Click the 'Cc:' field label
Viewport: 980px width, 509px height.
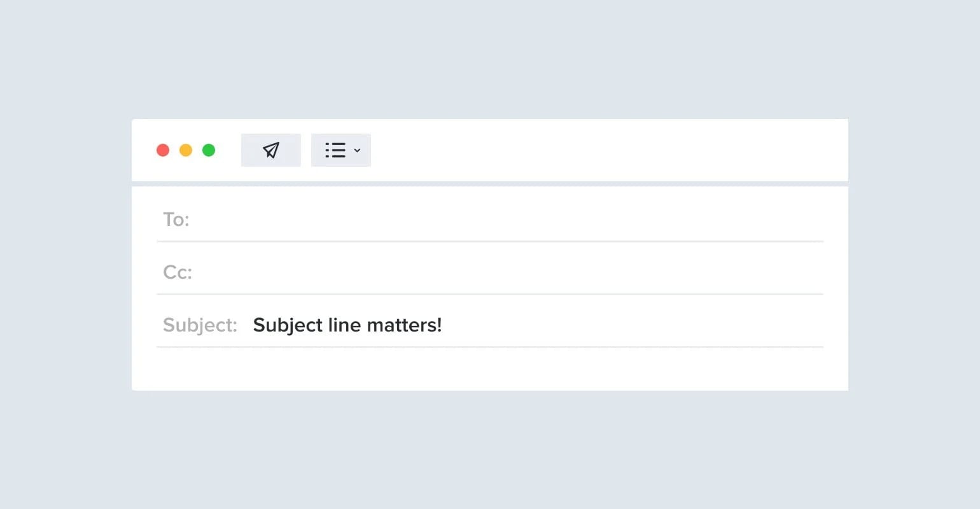[178, 272]
